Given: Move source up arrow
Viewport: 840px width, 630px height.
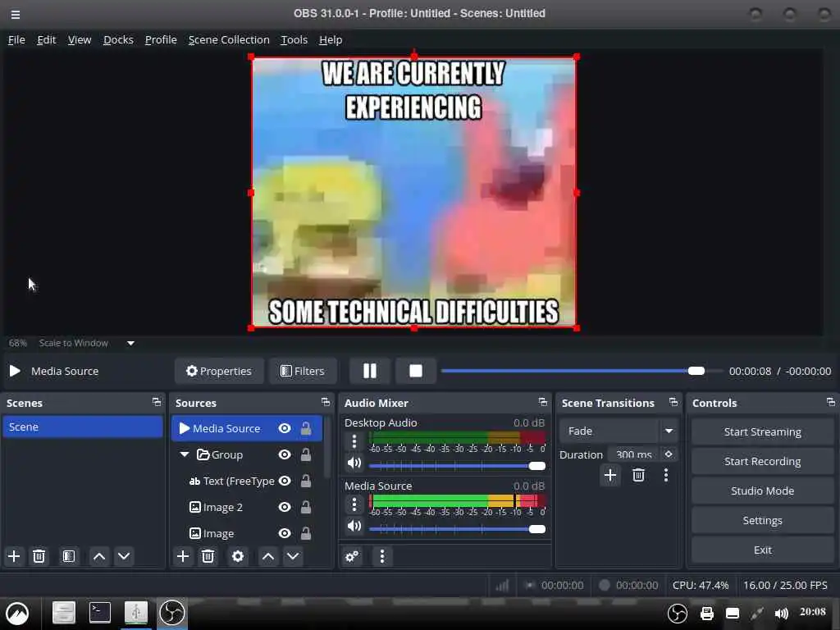Looking at the screenshot, I should [268, 557].
